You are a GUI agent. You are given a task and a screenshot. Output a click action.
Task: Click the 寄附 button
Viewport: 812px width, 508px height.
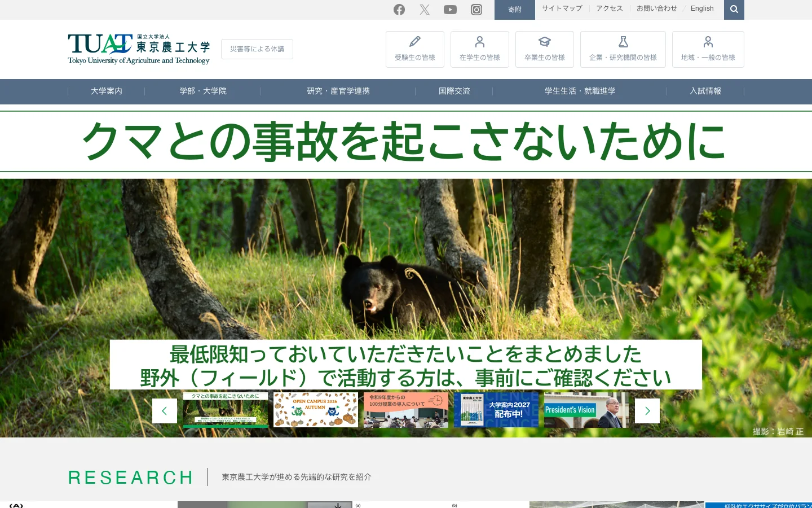point(515,10)
